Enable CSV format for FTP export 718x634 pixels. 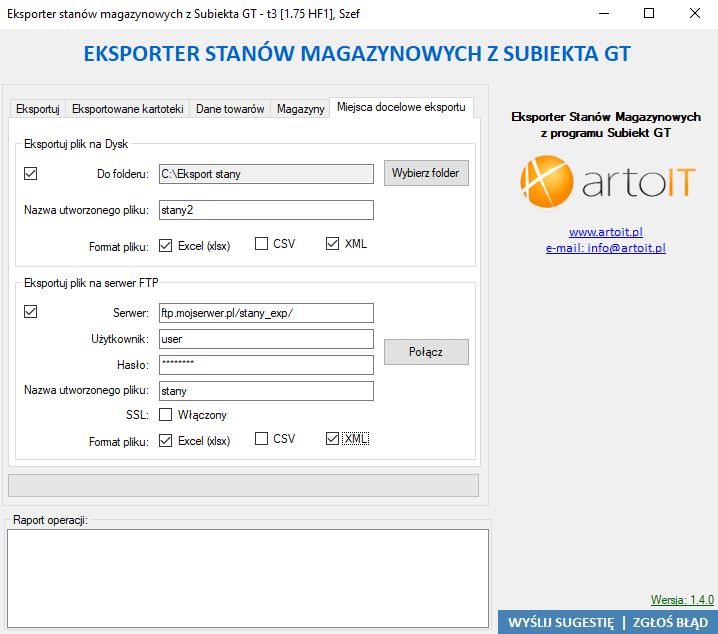click(262, 439)
